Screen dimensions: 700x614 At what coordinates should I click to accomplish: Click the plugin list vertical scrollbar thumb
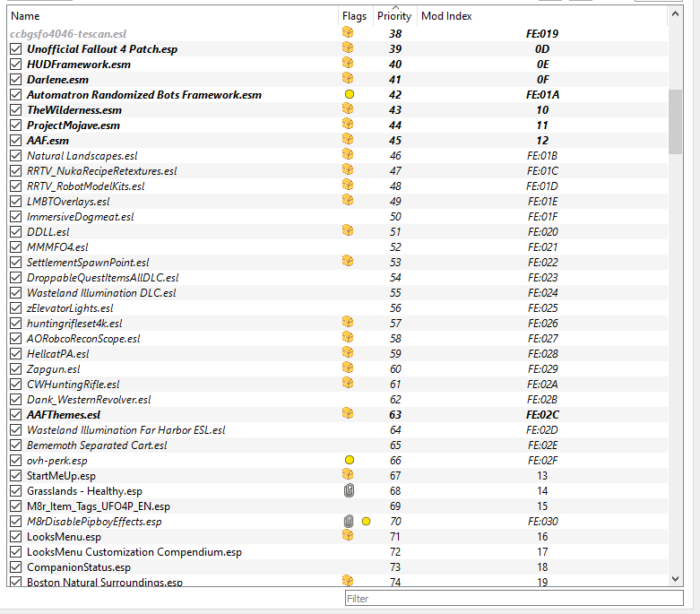(676, 122)
